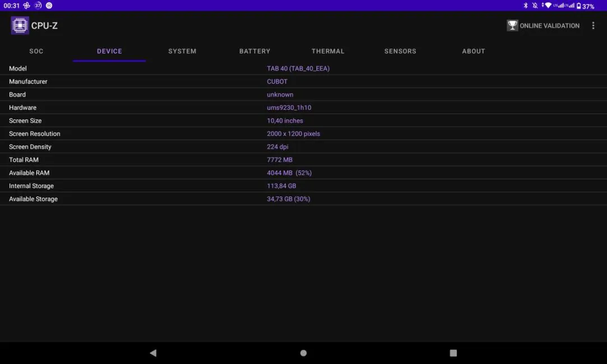Select internal storage value 113,84 GB
607x364 pixels.
[281, 186]
